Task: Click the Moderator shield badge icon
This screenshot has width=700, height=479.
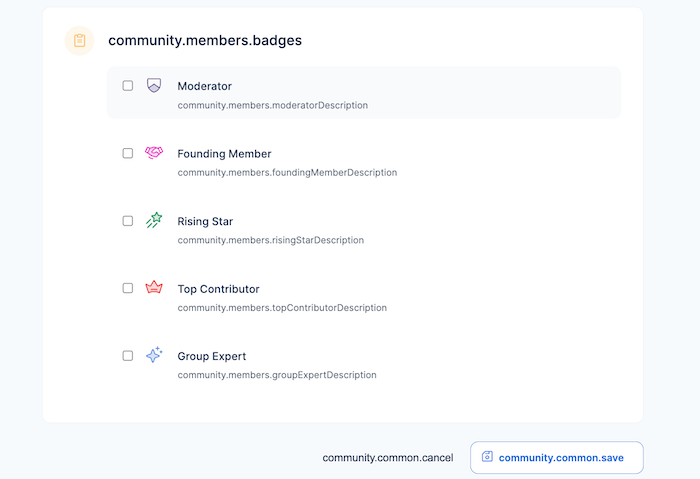Action: coord(154,86)
